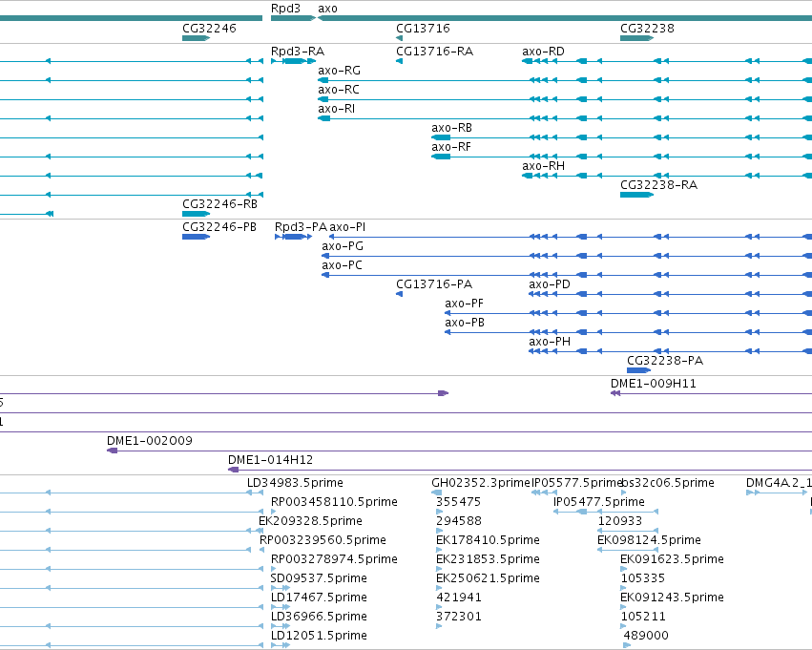Screen dimensions: 812x650
Task: Select the axo-RG transcript label
Action: (339, 71)
